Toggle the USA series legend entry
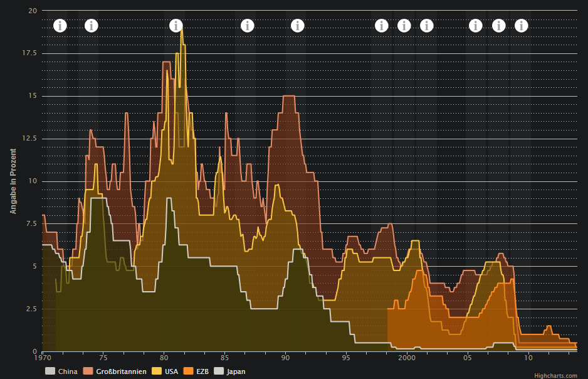 [x=165, y=371]
